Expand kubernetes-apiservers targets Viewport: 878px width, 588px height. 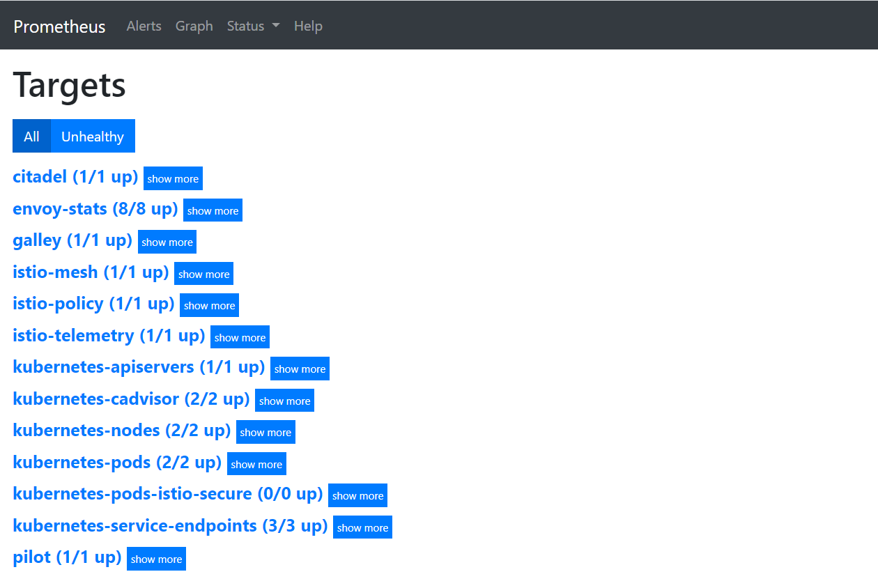point(300,369)
